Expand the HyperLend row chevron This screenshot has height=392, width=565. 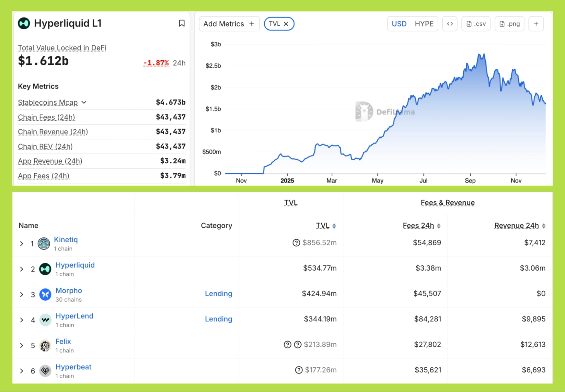pos(21,320)
